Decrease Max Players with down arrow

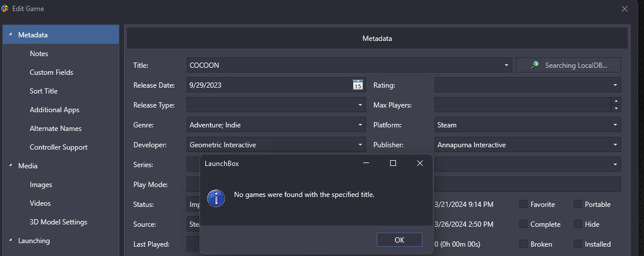click(616, 108)
